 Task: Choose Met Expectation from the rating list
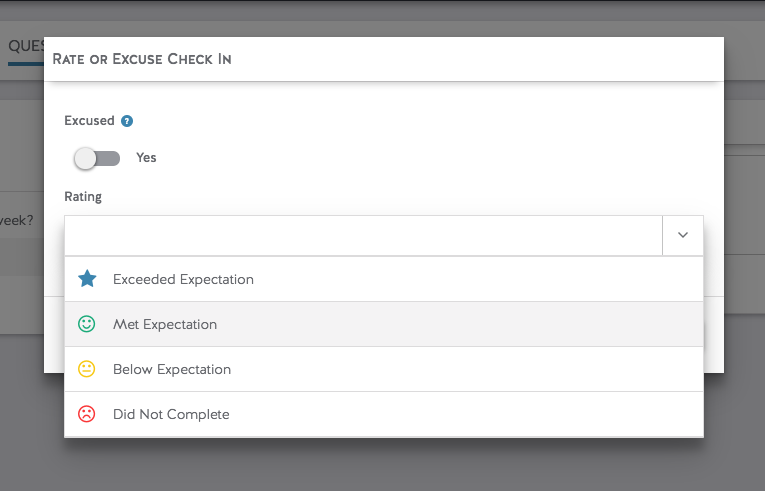[x=165, y=324]
